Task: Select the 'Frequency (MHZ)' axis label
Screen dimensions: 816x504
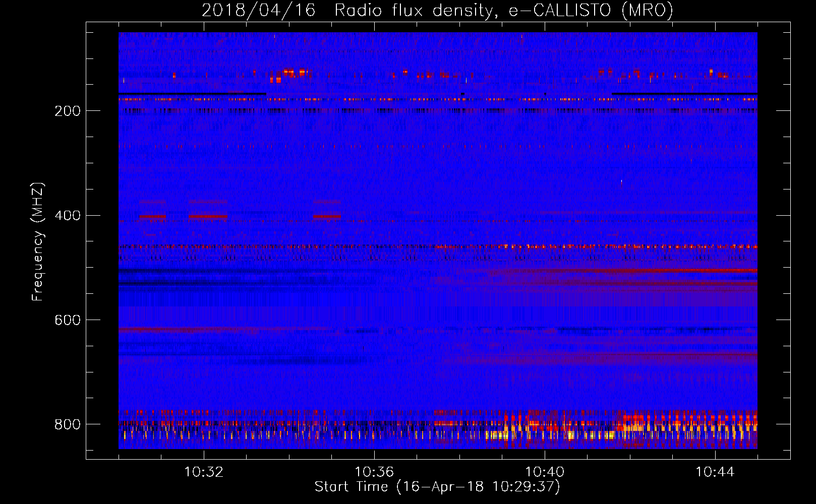Action: pos(37,241)
